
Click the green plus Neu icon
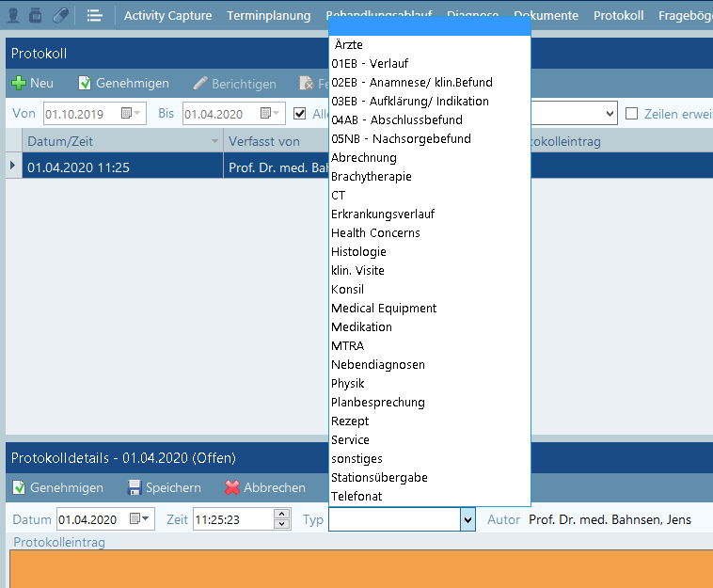[x=19, y=84]
